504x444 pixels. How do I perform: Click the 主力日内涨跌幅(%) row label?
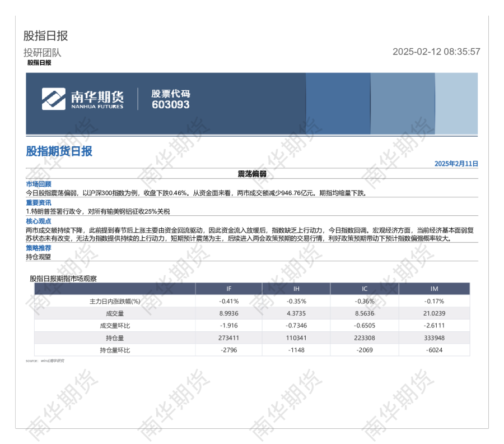point(115,301)
